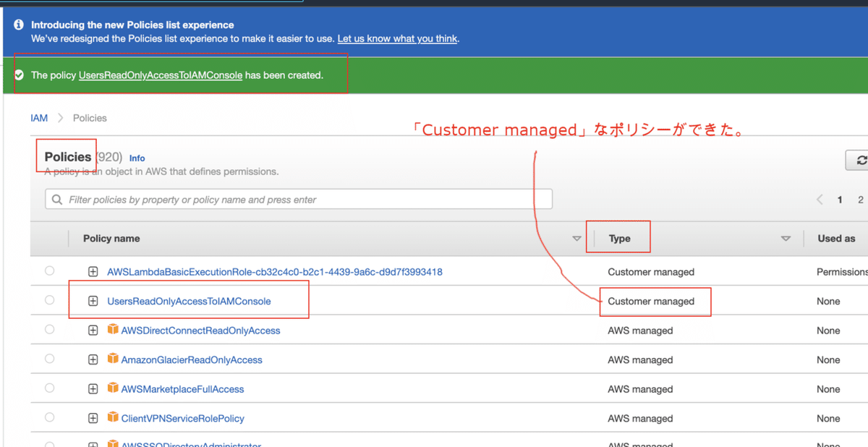868x447 pixels.
Task: Sort by Policy name using the column arrow
Action: pyautogui.click(x=576, y=239)
